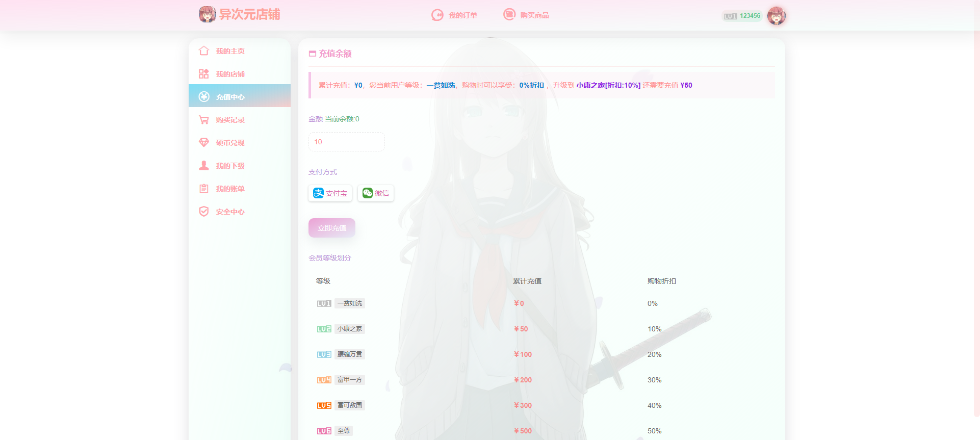
Task: Click the 会员等级划分 section label
Action: click(x=330, y=258)
